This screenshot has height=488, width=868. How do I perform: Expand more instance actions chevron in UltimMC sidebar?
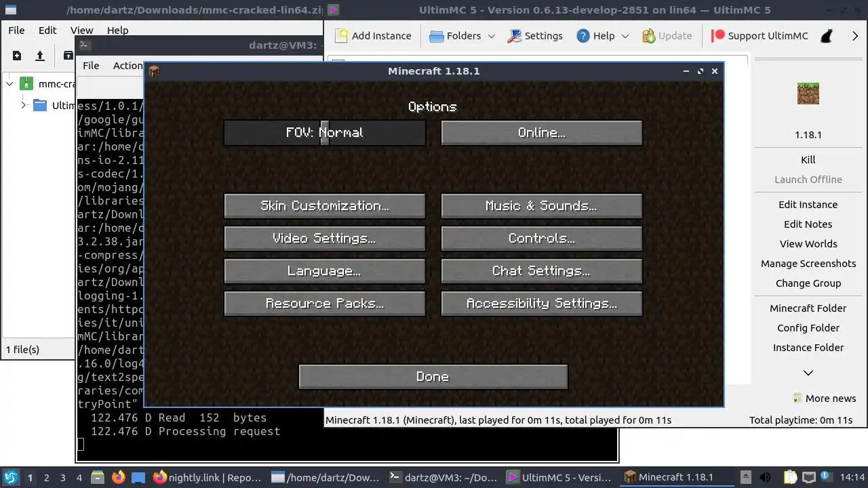[x=808, y=373]
